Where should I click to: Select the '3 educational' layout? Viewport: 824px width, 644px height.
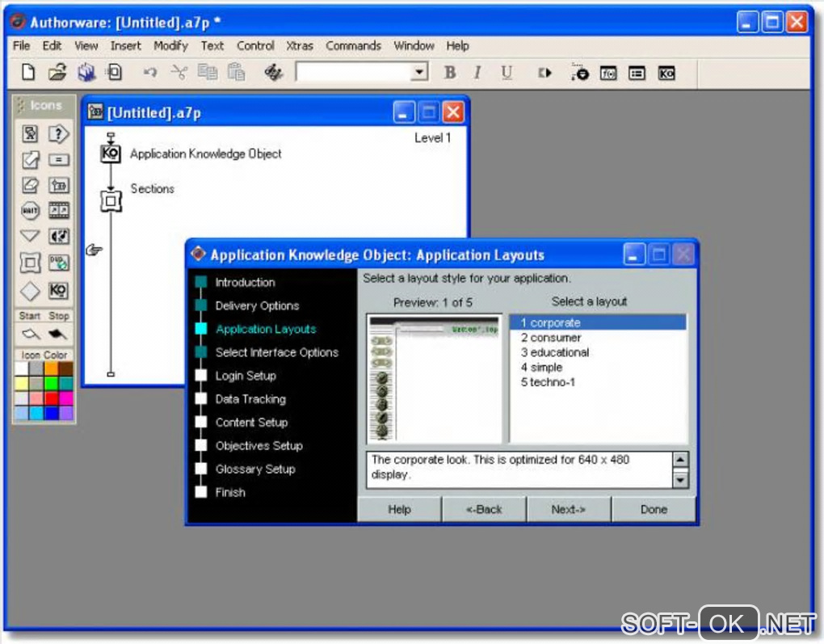(x=598, y=352)
